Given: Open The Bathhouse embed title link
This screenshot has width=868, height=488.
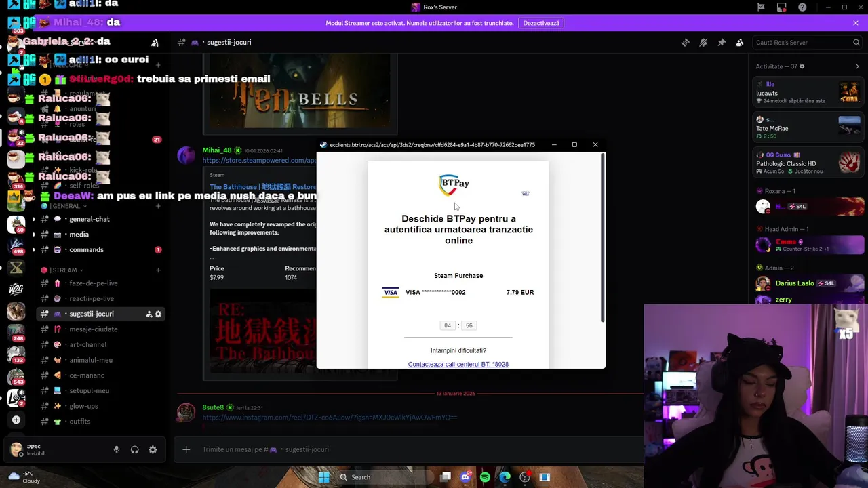Looking at the screenshot, I should tap(262, 187).
